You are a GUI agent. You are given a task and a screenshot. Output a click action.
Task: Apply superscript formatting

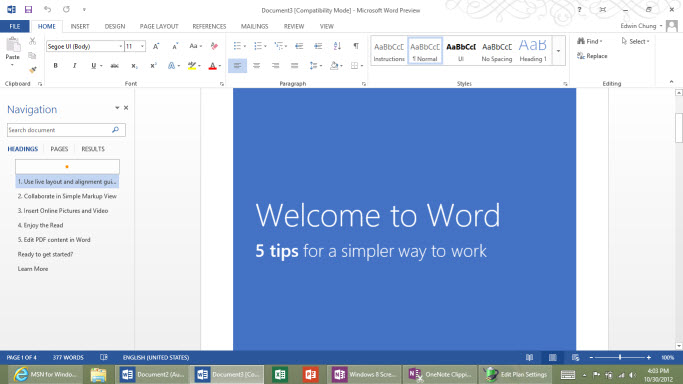click(x=153, y=66)
